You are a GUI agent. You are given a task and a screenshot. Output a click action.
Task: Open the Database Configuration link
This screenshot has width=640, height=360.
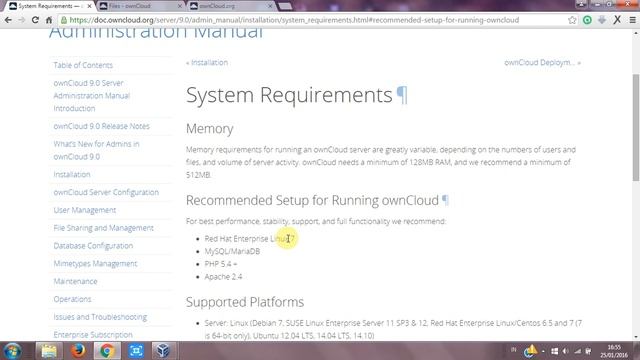pos(93,246)
